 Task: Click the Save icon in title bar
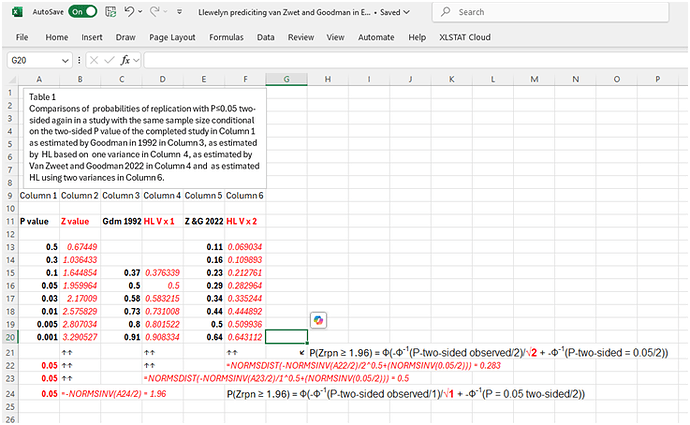pyautogui.click(x=111, y=12)
